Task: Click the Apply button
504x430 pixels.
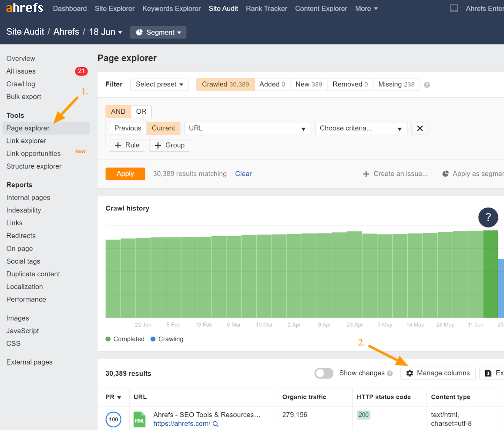Action: pyautogui.click(x=125, y=173)
